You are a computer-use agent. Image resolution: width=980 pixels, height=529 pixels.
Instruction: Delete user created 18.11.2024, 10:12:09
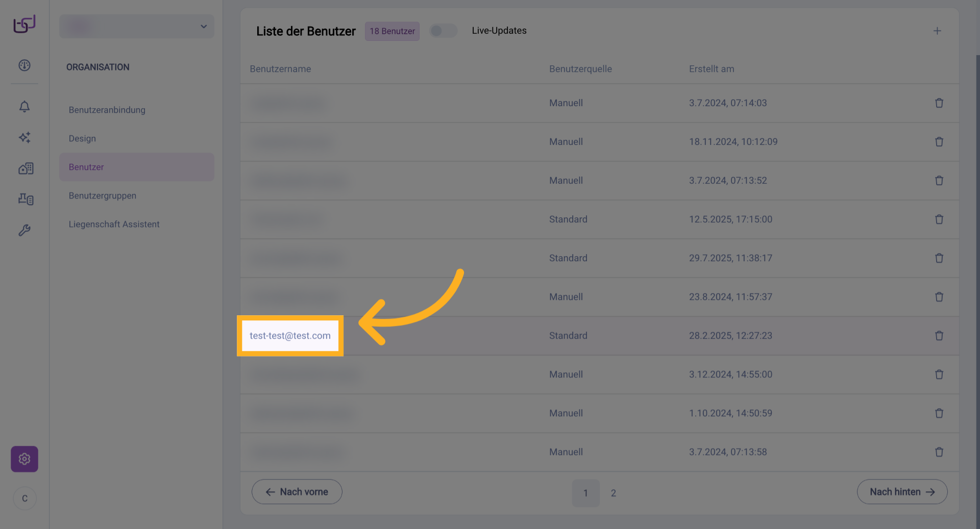tap(939, 142)
